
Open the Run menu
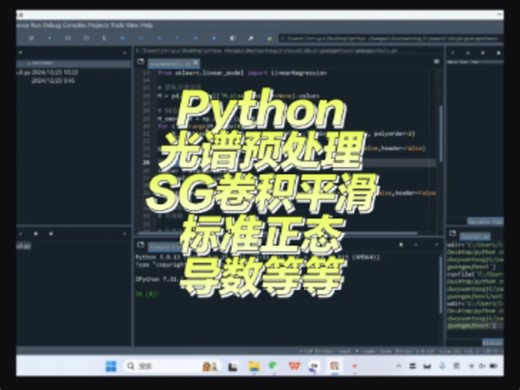36,25
